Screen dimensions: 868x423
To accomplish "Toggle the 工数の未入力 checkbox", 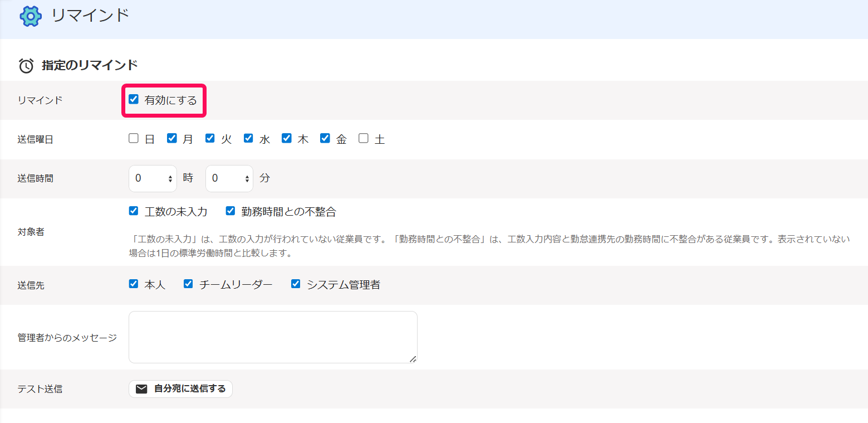I will [x=134, y=211].
